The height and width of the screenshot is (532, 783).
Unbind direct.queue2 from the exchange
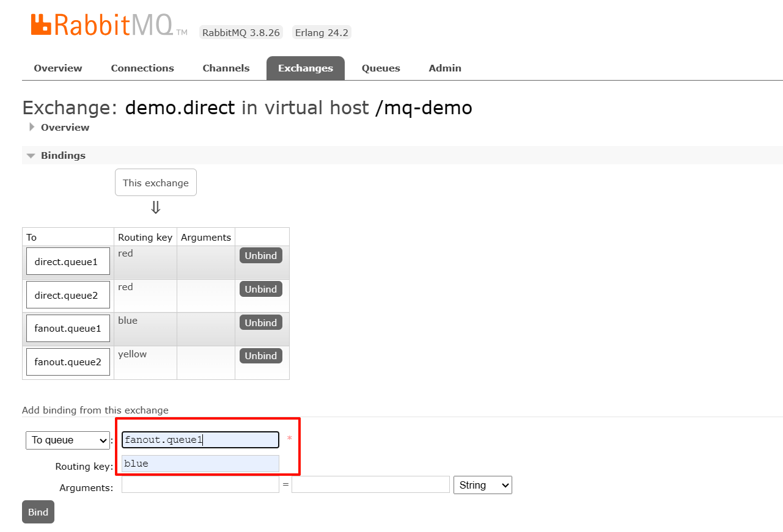pos(261,289)
